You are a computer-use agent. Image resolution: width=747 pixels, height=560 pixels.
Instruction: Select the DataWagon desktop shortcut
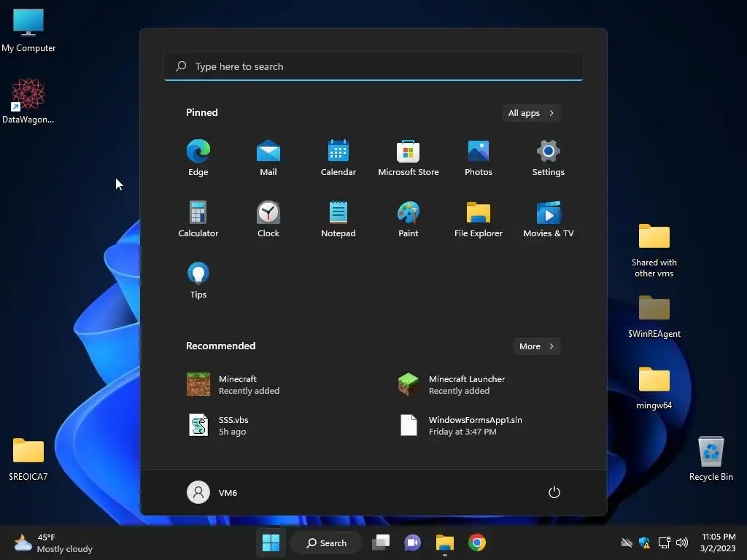(x=28, y=101)
